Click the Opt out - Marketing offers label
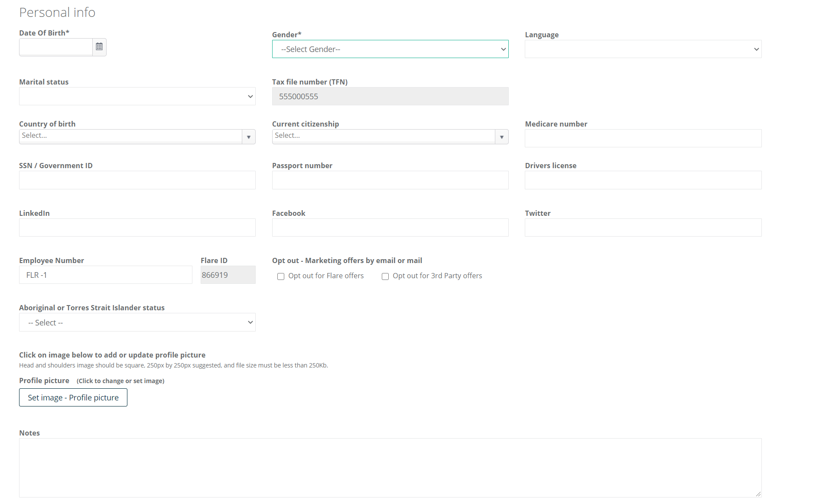Screen dimensions: 816x504 347,260
